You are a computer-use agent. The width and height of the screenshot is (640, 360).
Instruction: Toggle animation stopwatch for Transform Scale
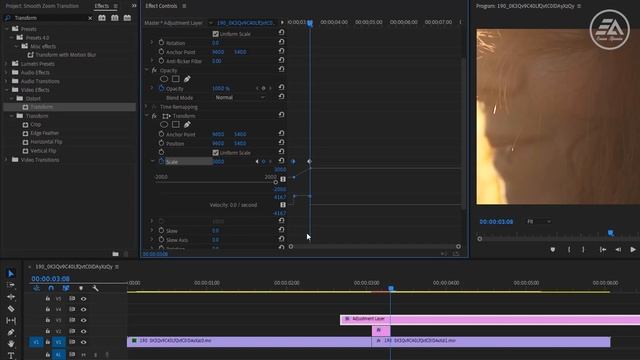point(161,161)
